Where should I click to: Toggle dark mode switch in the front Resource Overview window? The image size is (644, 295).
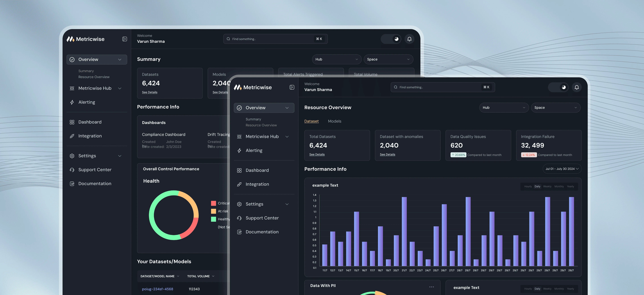pos(558,87)
